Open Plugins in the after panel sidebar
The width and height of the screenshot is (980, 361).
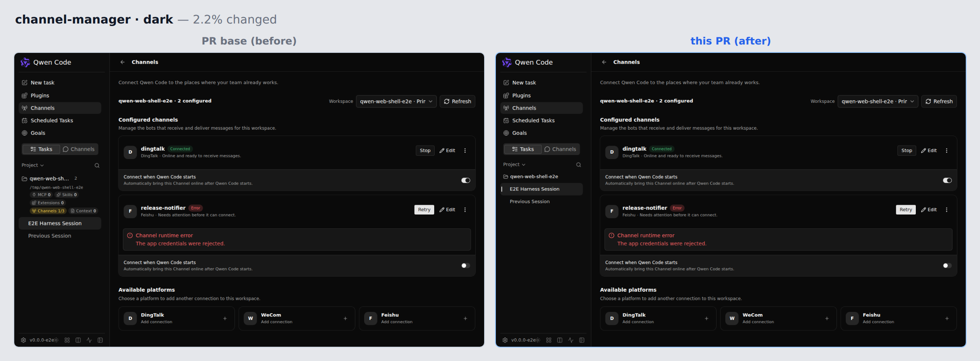(x=542, y=96)
